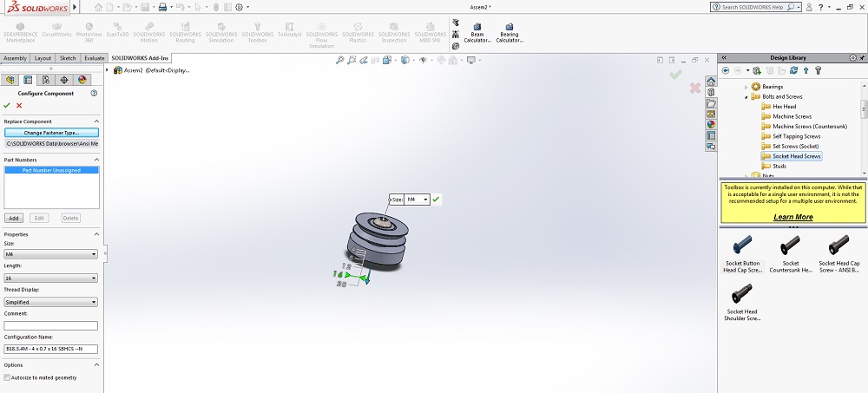868x393 pixels.
Task: Click Design Library options gear icon
Action: coord(853,57)
